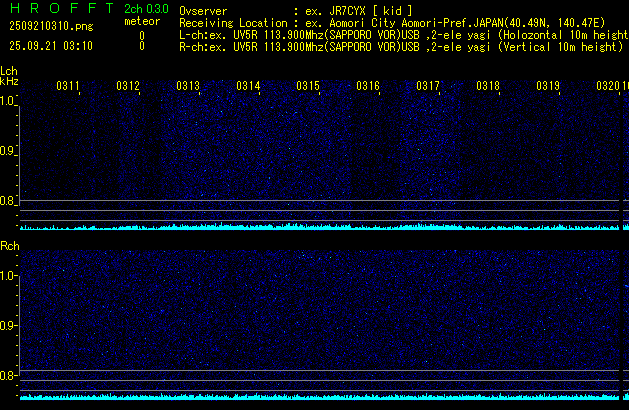The width and height of the screenshot is (629, 410).
Task: Select the 0317 time marker
Action: click(428, 87)
